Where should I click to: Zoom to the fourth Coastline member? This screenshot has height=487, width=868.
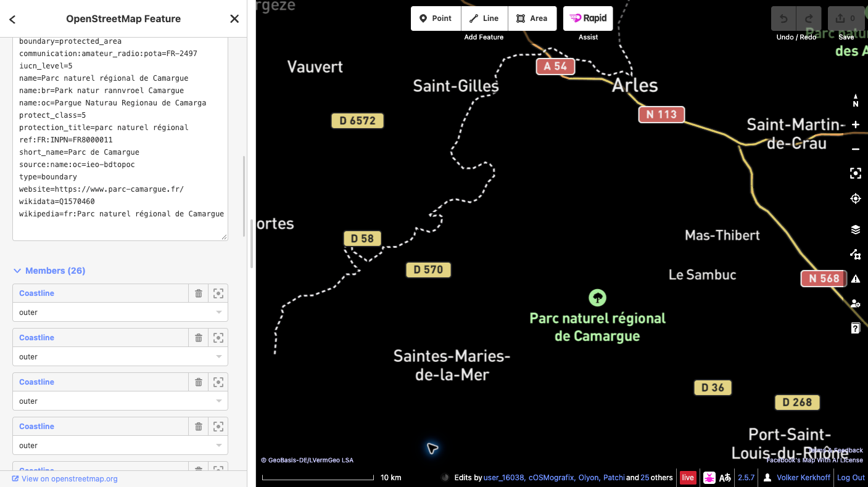(218, 427)
